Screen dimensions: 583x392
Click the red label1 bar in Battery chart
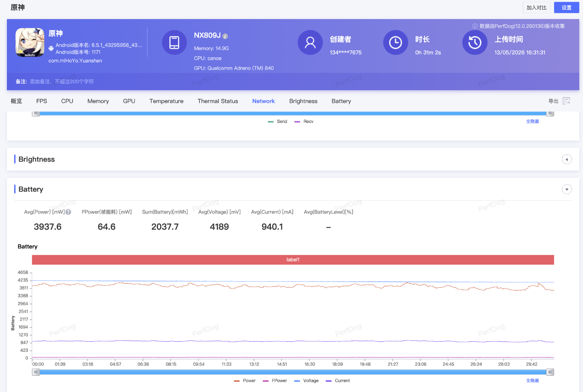click(x=293, y=260)
